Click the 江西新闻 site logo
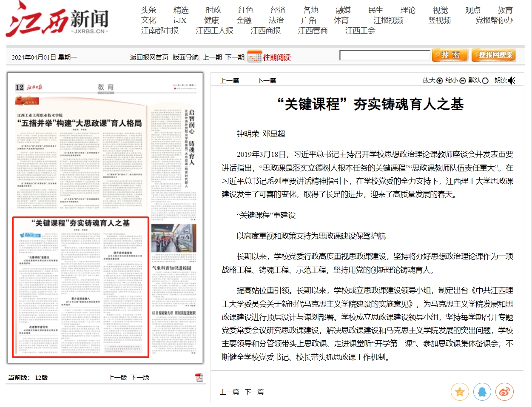This screenshot has height=407, width=532. click(57, 20)
